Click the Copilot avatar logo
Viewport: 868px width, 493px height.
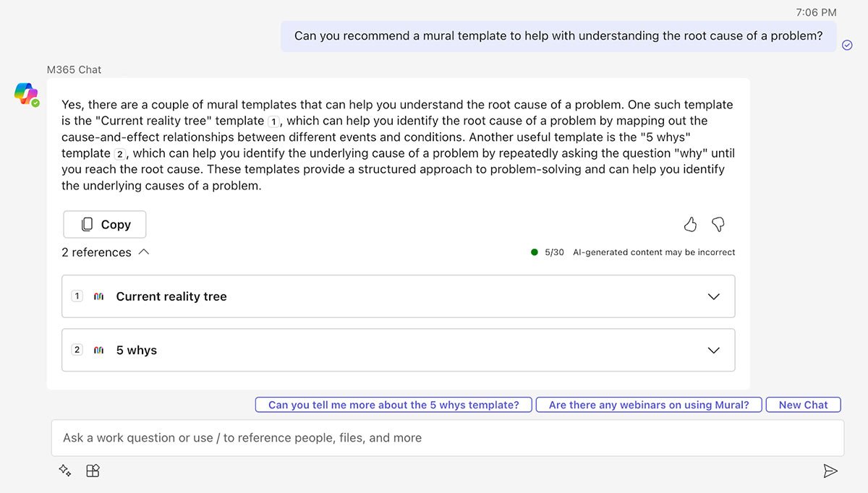26,94
